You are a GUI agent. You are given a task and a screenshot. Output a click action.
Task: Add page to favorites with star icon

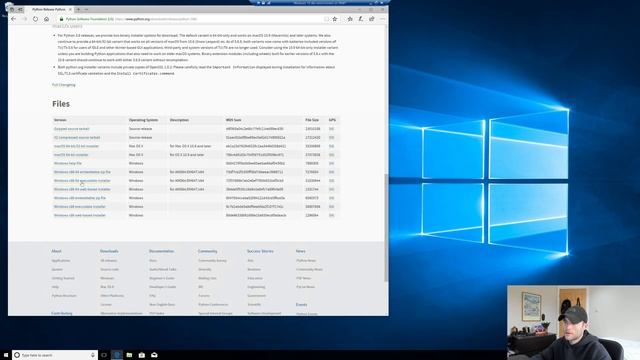click(335, 19)
